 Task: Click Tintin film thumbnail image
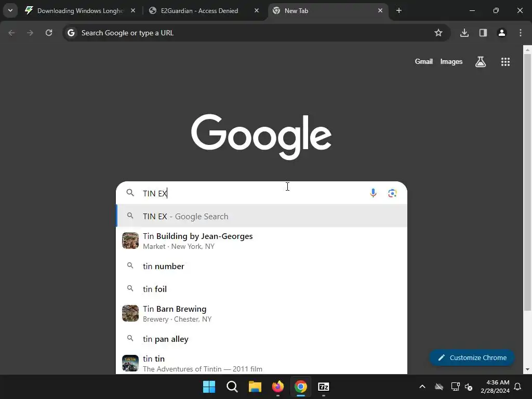click(x=130, y=363)
